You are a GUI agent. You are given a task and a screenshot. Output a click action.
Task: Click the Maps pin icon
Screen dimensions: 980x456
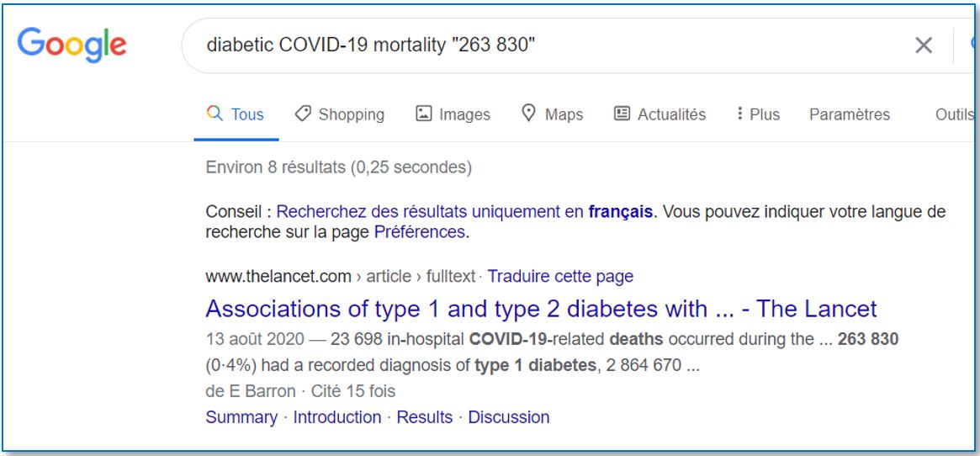(529, 114)
